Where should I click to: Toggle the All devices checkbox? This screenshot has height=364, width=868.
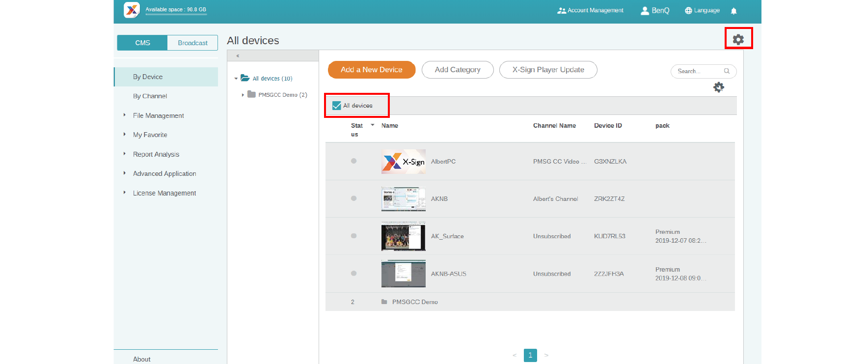(x=337, y=106)
